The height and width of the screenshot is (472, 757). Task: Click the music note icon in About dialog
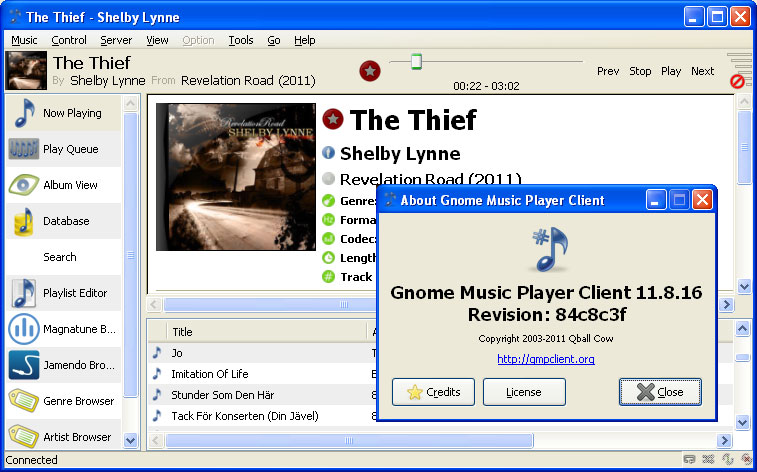[x=549, y=249]
